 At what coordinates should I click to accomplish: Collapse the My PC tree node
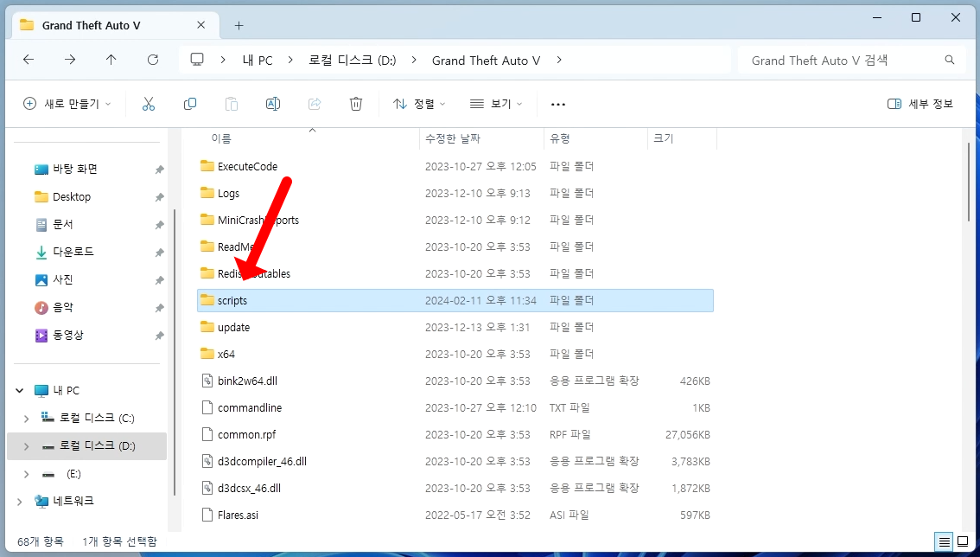[19, 391]
